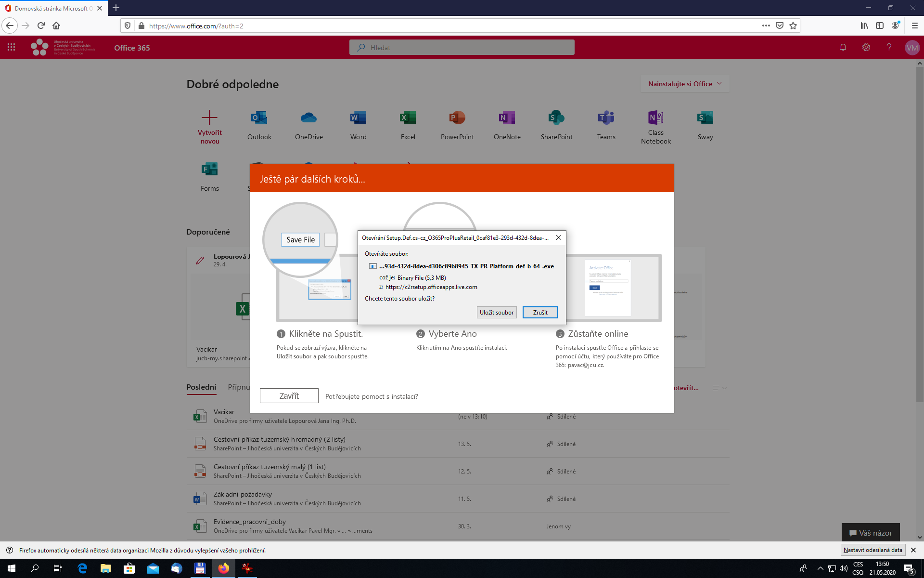Open OneNote app icon

click(507, 118)
